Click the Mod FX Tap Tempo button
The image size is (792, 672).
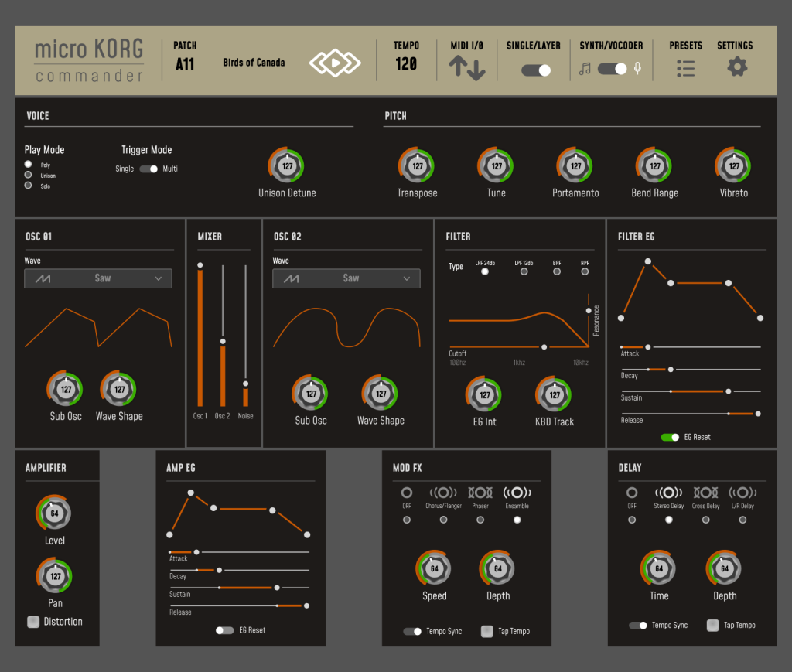(487, 631)
